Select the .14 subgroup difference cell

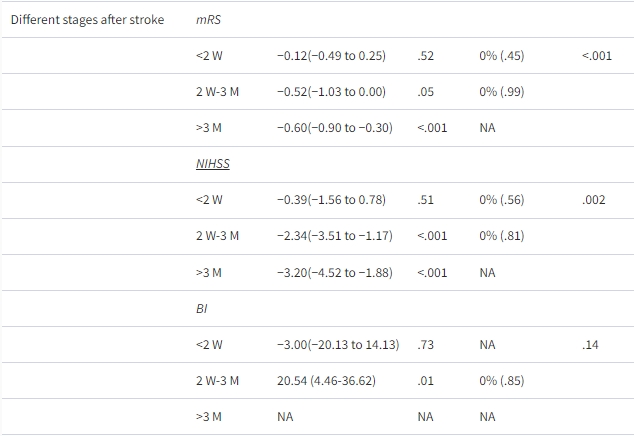click(589, 345)
